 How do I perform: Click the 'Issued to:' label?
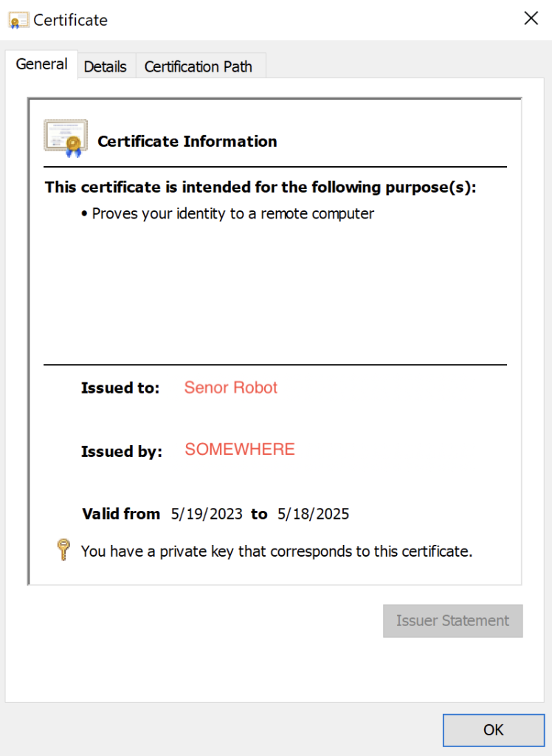click(x=120, y=388)
